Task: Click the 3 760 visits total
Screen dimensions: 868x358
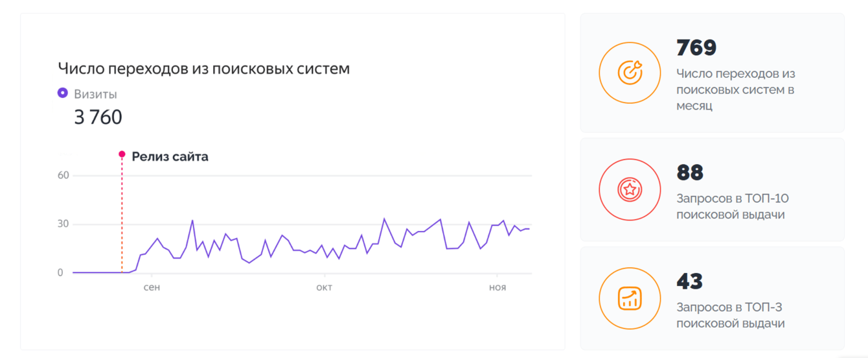Action: tap(98, 117)
